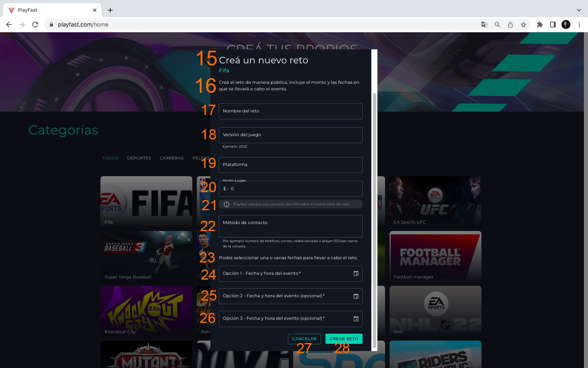Viewport: 588px width, 368px height.
Task: Open the Knockout City card
Action: (x=146, y=311)
